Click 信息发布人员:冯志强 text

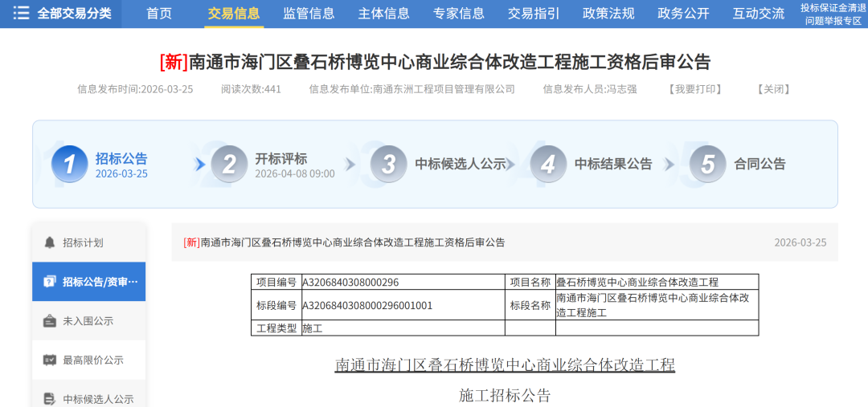590,89
